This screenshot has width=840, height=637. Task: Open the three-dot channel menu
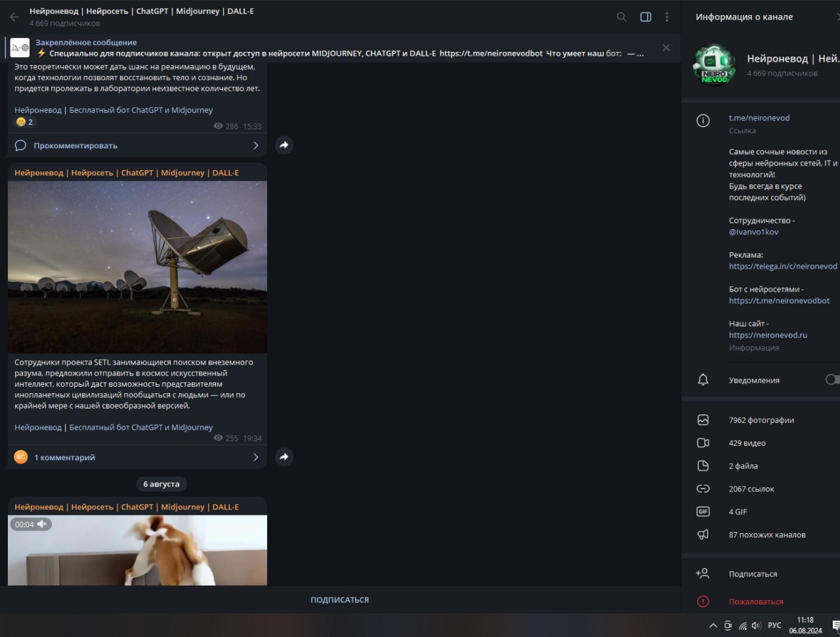tap(667, 17)
